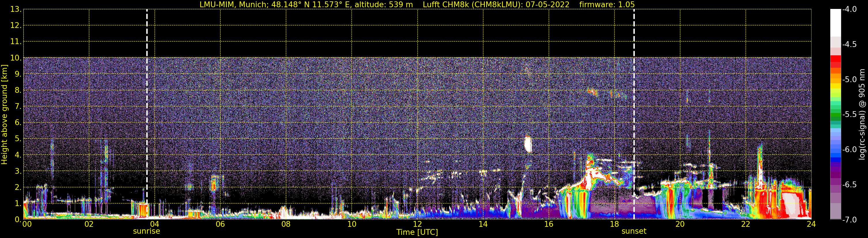Click the white section of the colorbar
Screen dimensions: 868x238
835,23
